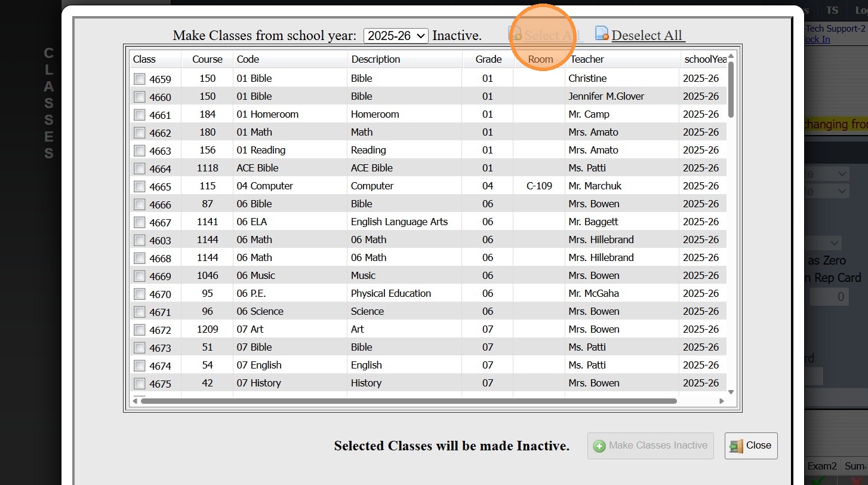Enable the checkbox for class 4662
This screenshot has height=485, width=868.
[139, 132]
